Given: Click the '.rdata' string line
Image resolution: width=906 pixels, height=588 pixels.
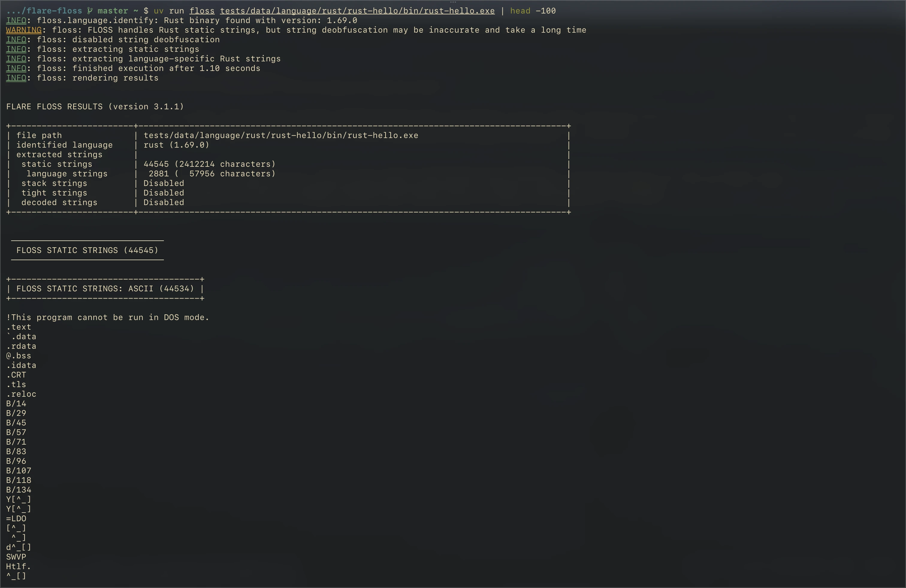Looking at the screenshot, I should pyautogui.click(x=21, y=346).
